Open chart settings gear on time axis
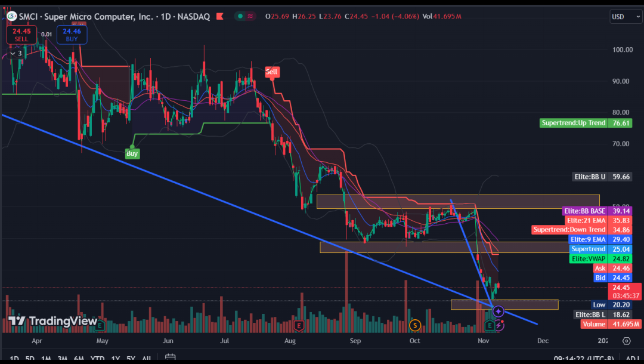Screen dimensions: 644x364 coord(626,341)
